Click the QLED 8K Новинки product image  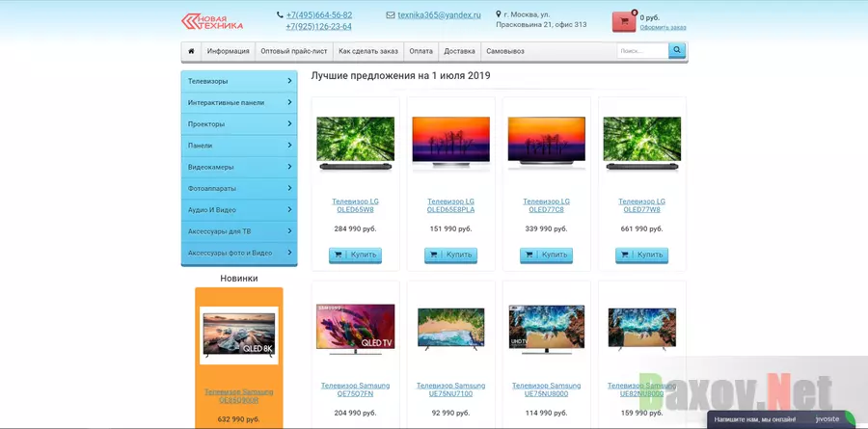(238, 335)
